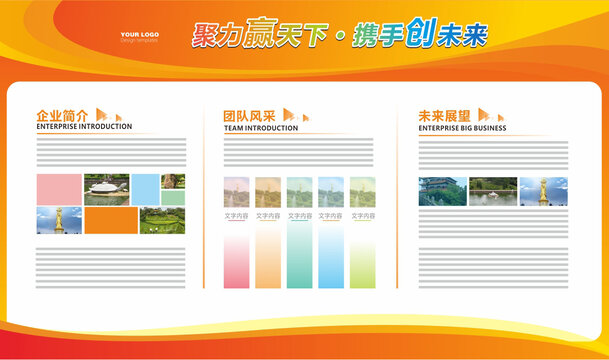This screenshot has width=609, height=360.
Task: Select the 团队风采 section heading
Action: (x=249, y=116)
